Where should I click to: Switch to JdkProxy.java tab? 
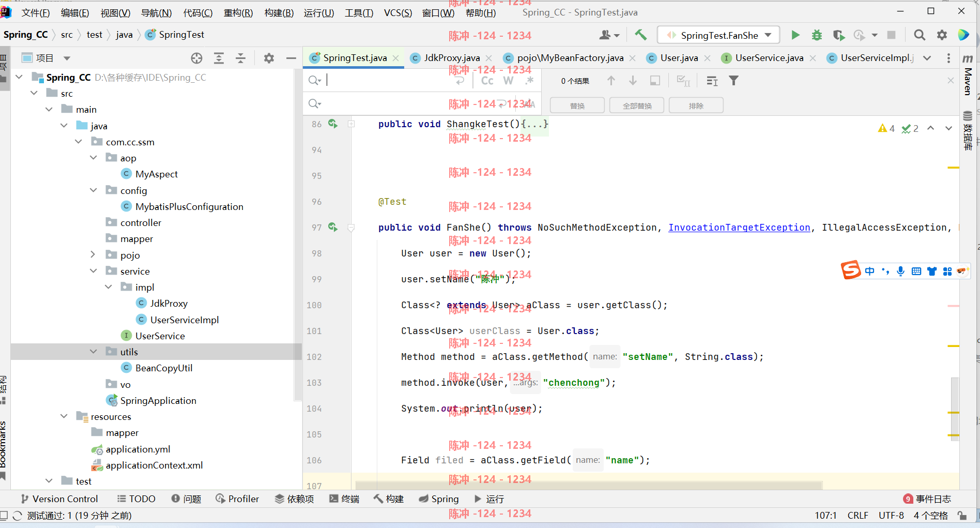[x=451, y=58]
